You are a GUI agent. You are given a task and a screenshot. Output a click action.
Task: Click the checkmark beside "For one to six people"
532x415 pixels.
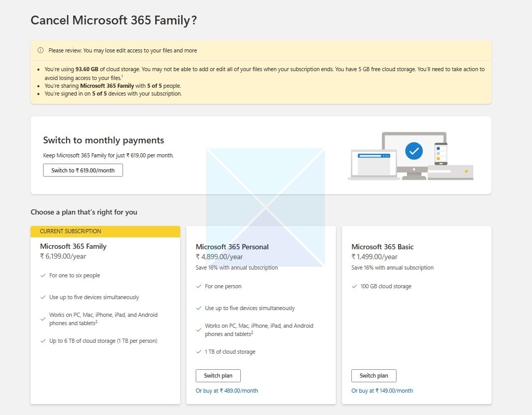pos(43,276)
